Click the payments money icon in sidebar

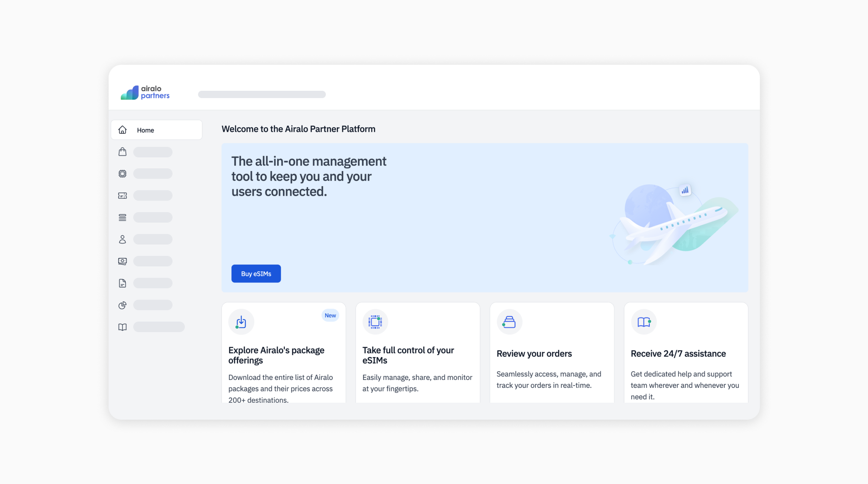[x=122, y=261]
